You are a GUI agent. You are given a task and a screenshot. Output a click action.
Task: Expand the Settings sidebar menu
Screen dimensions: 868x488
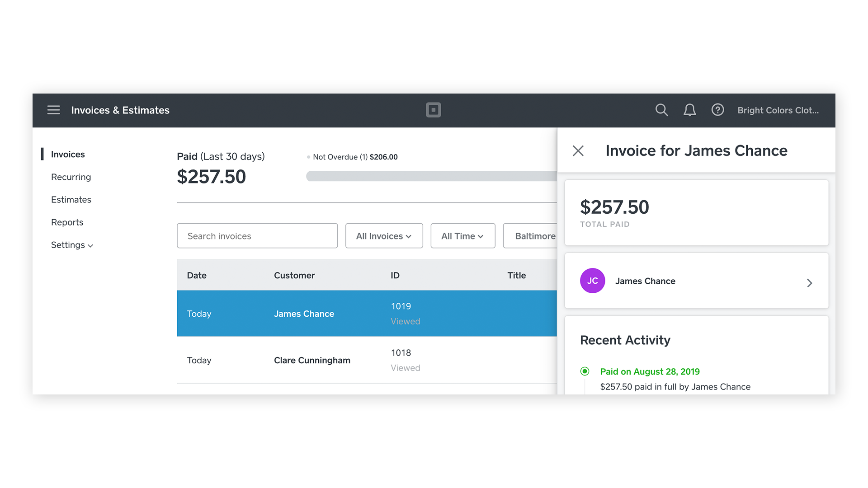(72, 244)
